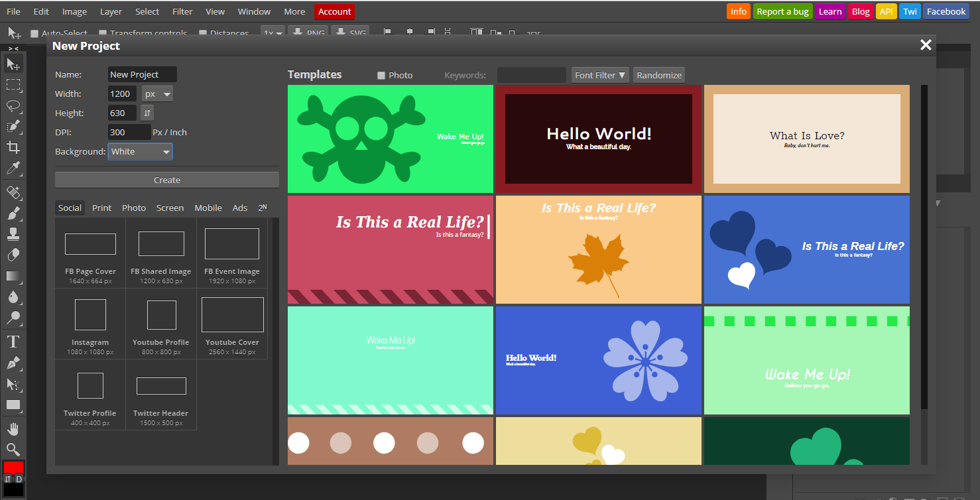Click the black background color swatch
The width and height of the screenshot is (980, 500).
pyautogui.click(x=13, y=490)
